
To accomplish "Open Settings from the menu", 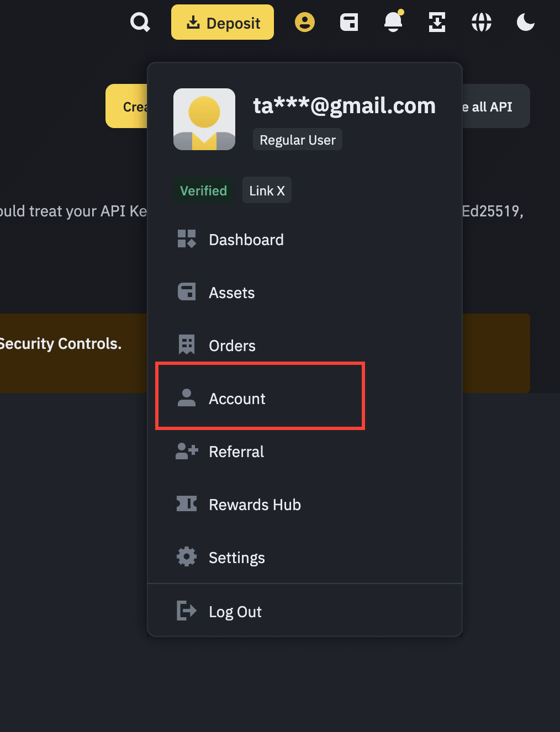I will click(236, 558).
